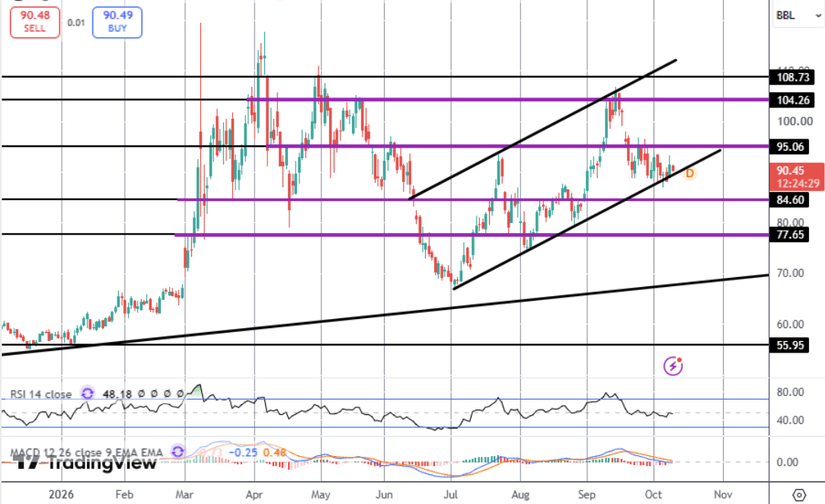825x504 pixels.
Task: Click the purple refresh icon beside MACD label
Action: tap(177, 451)
